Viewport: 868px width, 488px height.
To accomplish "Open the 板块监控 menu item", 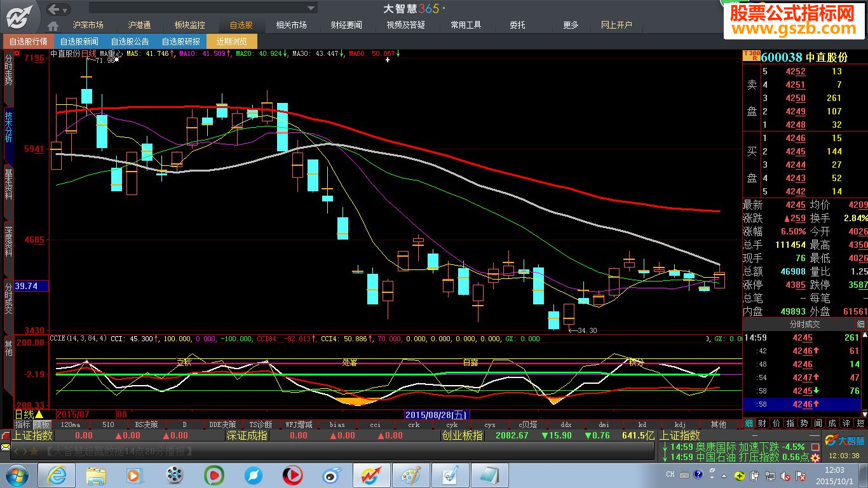I will pos(189,25).
